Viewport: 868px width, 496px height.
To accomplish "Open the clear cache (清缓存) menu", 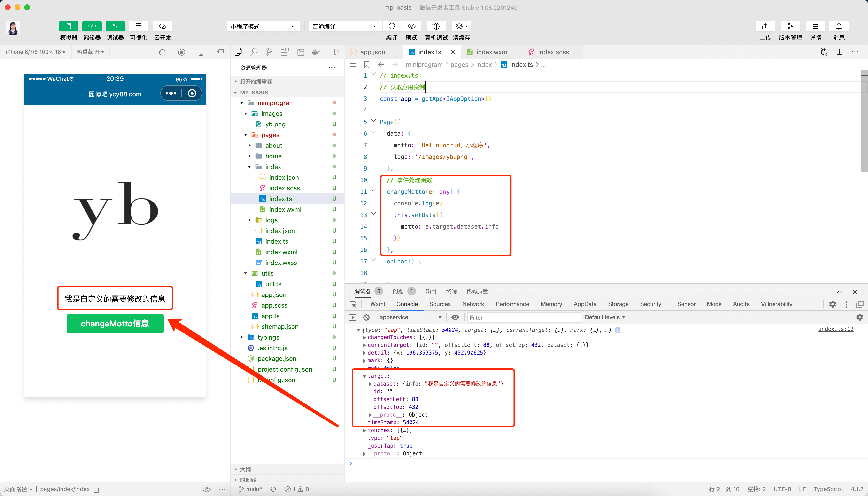I will click(x=461, y=26).
